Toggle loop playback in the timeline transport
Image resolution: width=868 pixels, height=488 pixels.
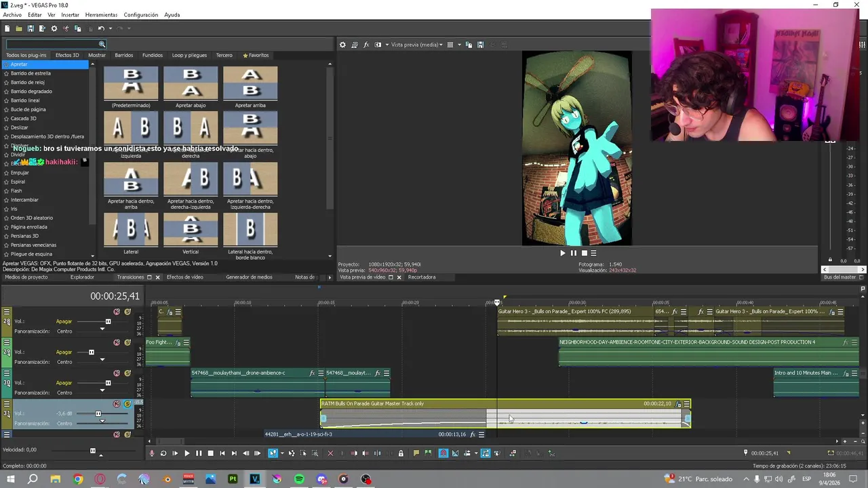(163, 453)
